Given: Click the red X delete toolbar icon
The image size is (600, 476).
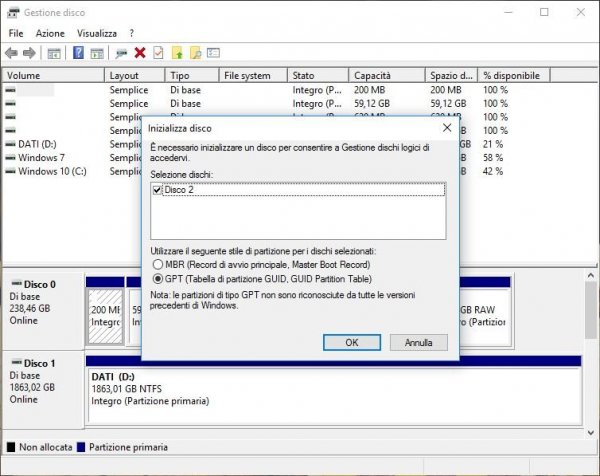Looking at the screenshot, I should tap(140, 53).
